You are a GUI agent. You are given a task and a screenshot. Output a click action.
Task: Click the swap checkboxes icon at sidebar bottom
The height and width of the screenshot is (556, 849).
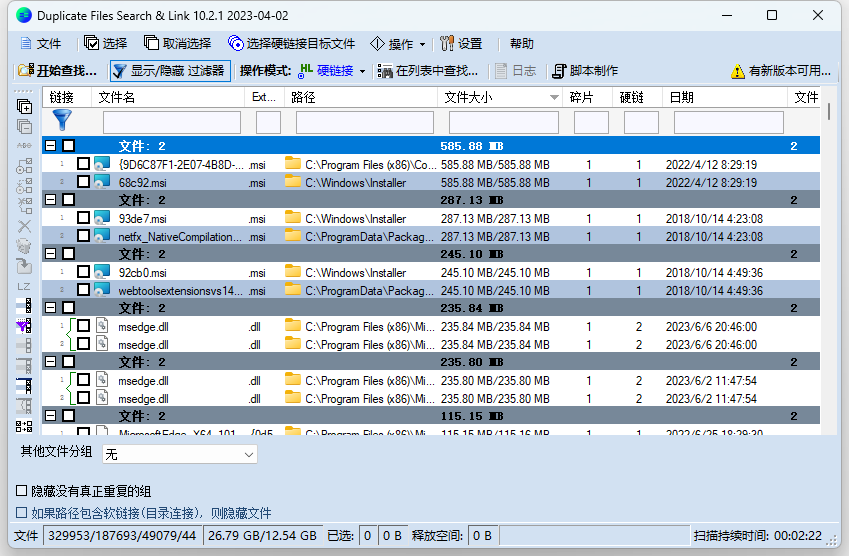pos(24,427)
